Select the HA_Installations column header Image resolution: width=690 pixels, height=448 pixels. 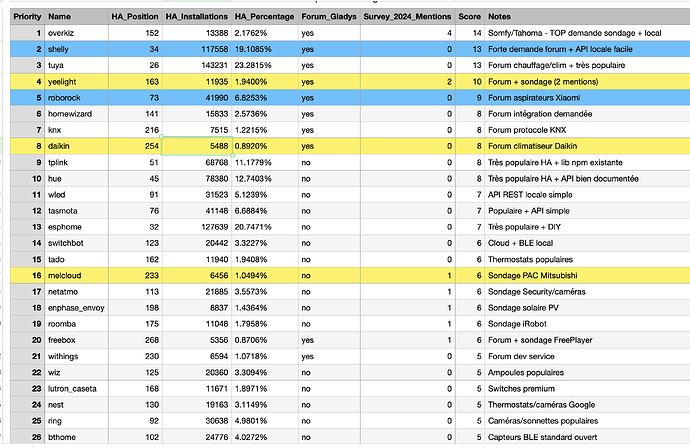197,17
